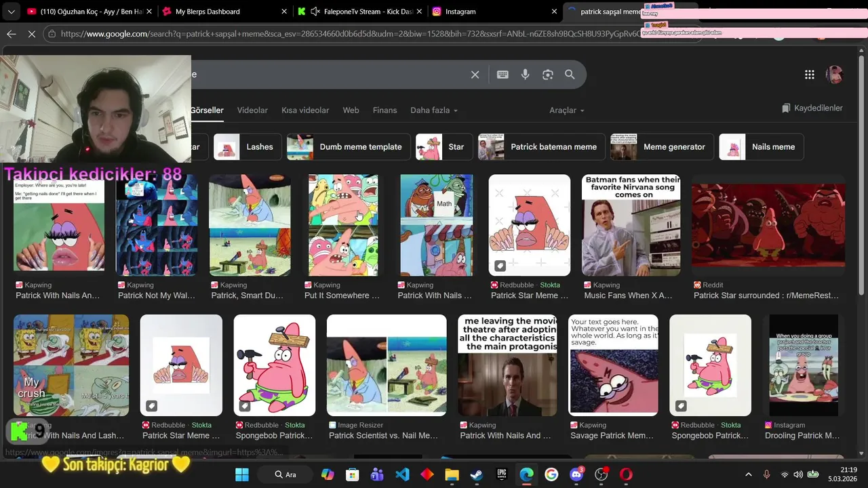The width and height of the screenshot is (868, 488).
Task: Open Discord from the taskbar
Action: [x=577, y=474]
